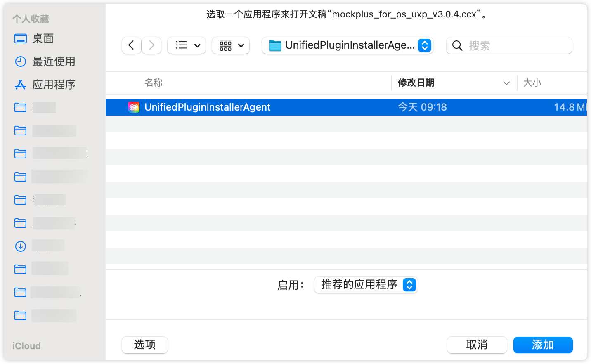591x364 pixels.
Task: Click the downloads arrow icon in sidebar
Action: 21,246
